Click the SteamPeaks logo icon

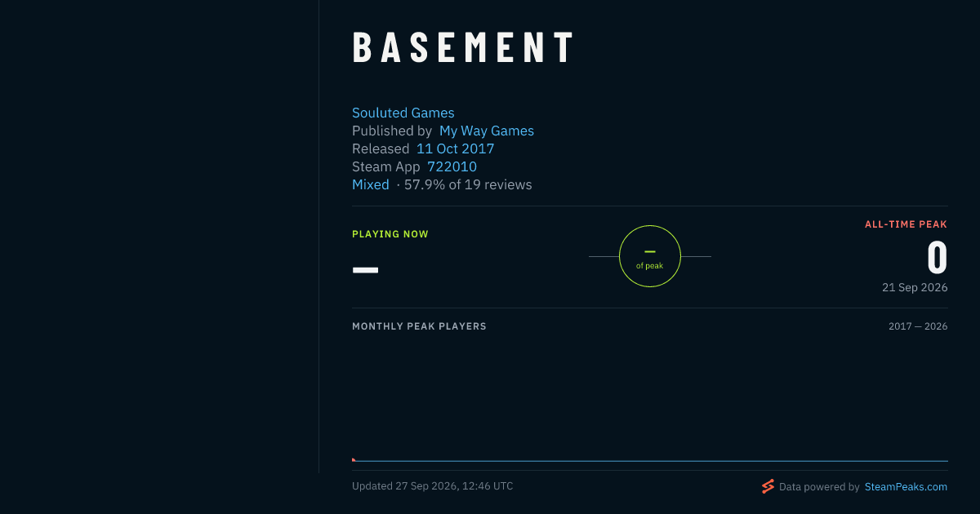point(768,486)
